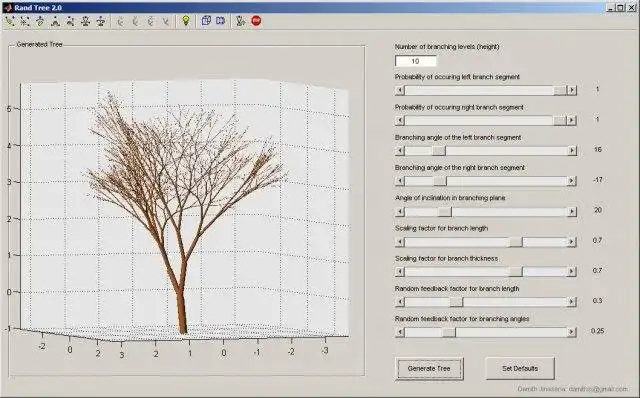640x398 pixels.
Task: Increase branching angles random feedback, right arrow
Action: pyautogui.click(x=571, y=332)
